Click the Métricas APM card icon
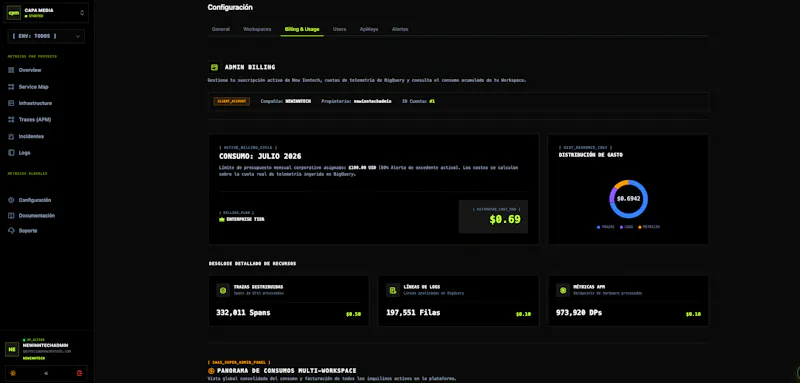Screen dimensions: 800x383 point(563,290)
